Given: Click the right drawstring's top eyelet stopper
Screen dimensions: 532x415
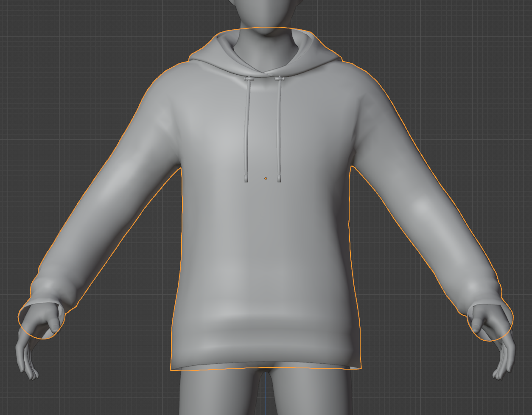Looking at the screenshot, I should tap(279, 79).
